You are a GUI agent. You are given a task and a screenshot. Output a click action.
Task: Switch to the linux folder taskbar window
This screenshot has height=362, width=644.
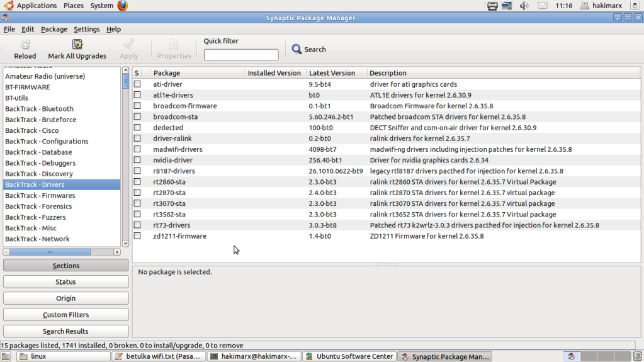point(63,356)
